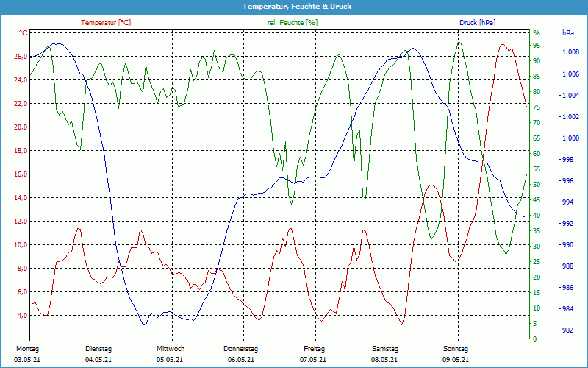This screenshot has height=368, width=588.
Task: Click the 26,0 temperature axis value
Action: click(21, 57)
